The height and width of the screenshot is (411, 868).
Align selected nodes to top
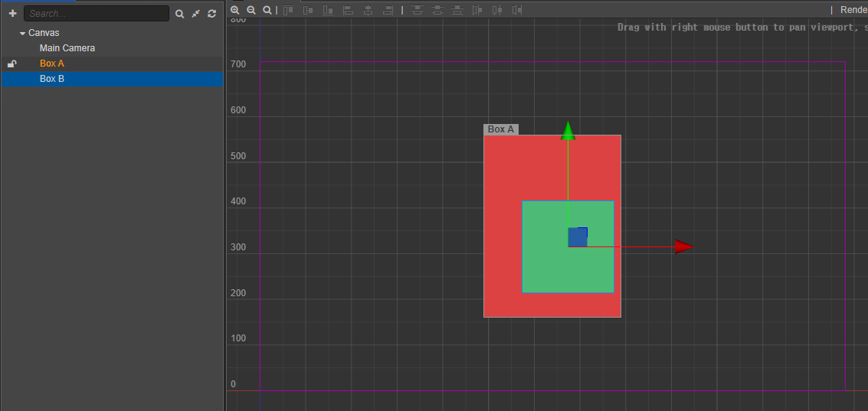pyautogui.click(x=288, y=10)
